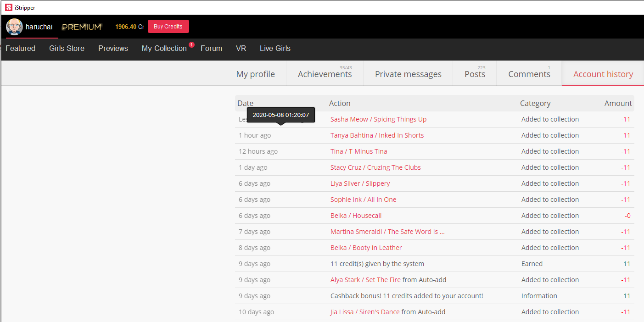Screen dimensions: 644x322
Task: Switch to Achievements tab
Action: (325, 74)
